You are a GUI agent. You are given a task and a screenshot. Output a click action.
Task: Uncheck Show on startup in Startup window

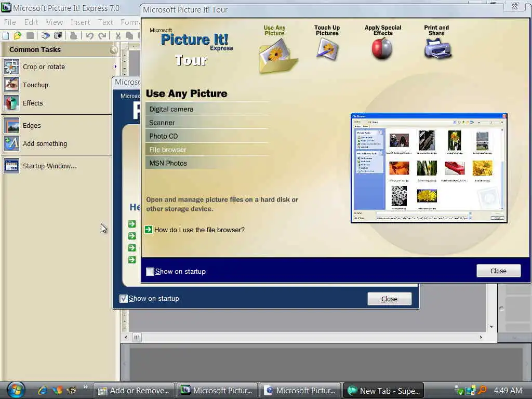(x=124, y=299)
